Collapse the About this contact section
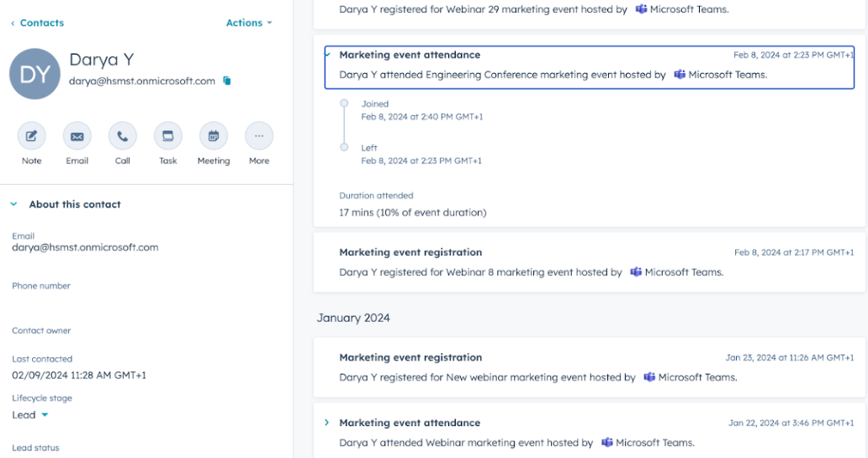868x458 pixels. [14, 204]
